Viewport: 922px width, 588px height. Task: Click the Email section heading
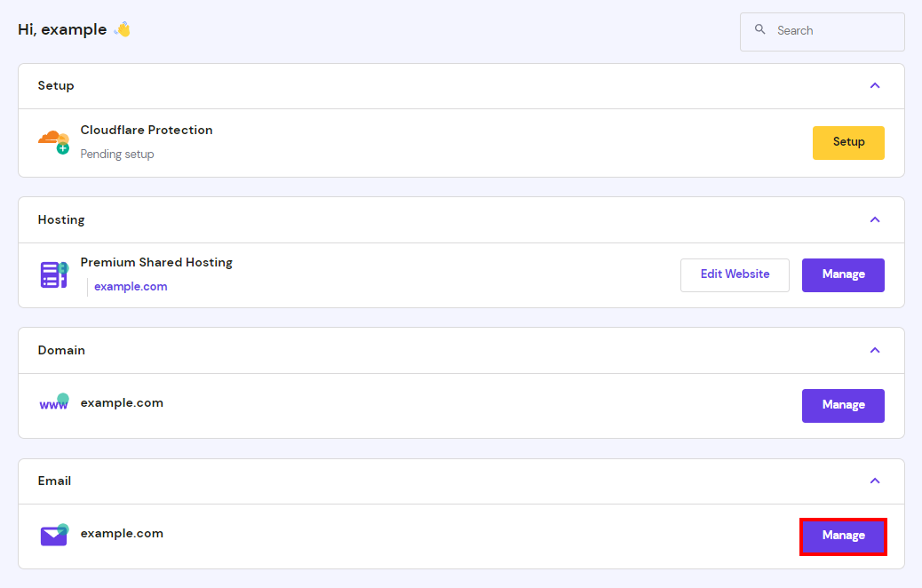pyautogui.click(x=54, y=481)
